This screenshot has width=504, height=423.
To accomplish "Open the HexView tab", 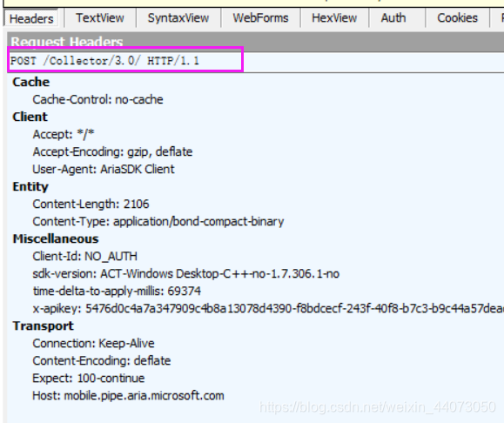I will [334, 18].
